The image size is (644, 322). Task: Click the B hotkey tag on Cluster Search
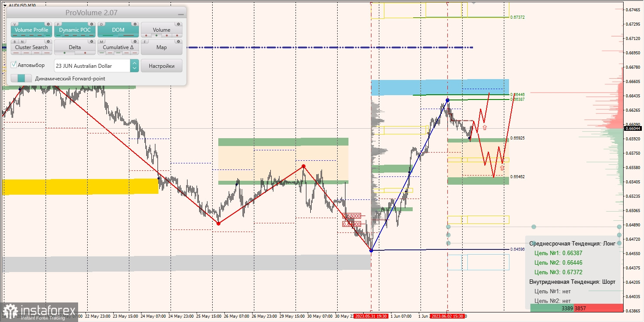click(15, 42)
